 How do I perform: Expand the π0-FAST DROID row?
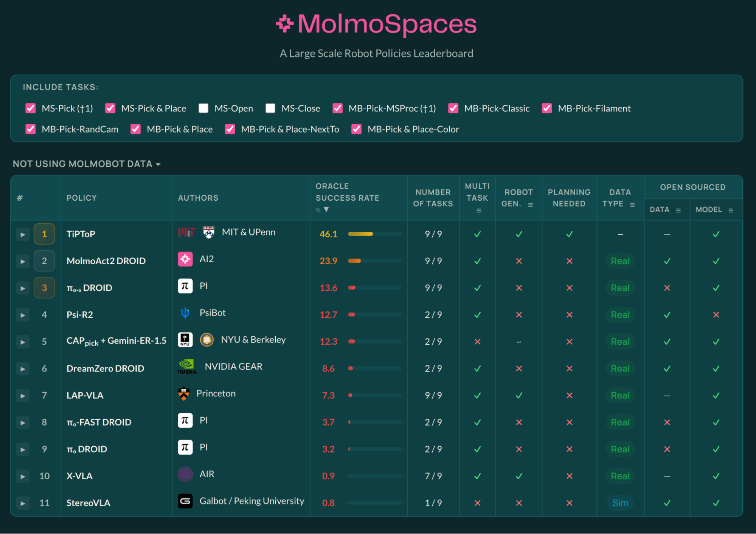pyautogui.click(x=23, y=423)
